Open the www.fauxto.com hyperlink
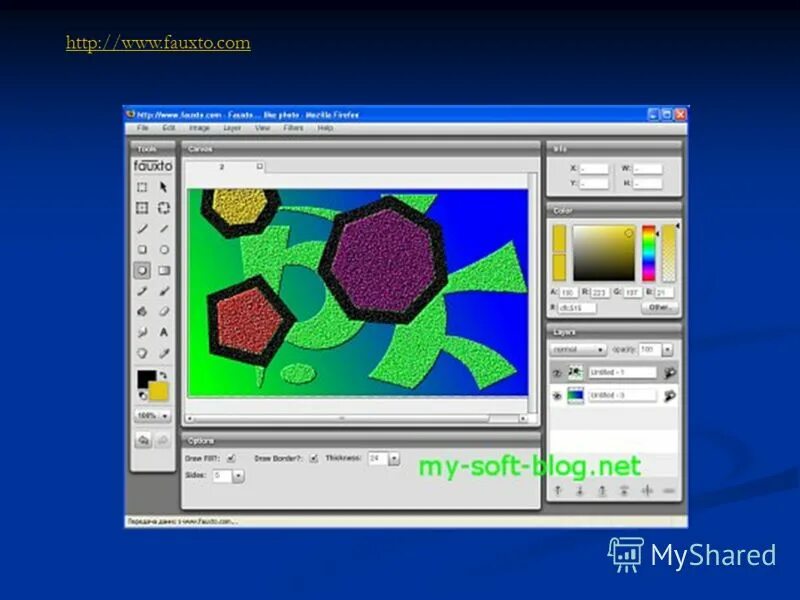 click(158, 42)
